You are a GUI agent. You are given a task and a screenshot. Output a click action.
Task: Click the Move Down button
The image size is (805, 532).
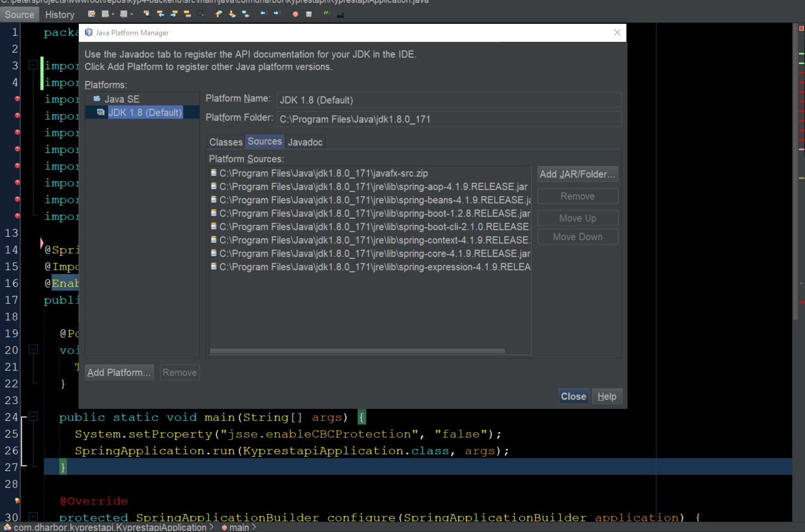577,237
